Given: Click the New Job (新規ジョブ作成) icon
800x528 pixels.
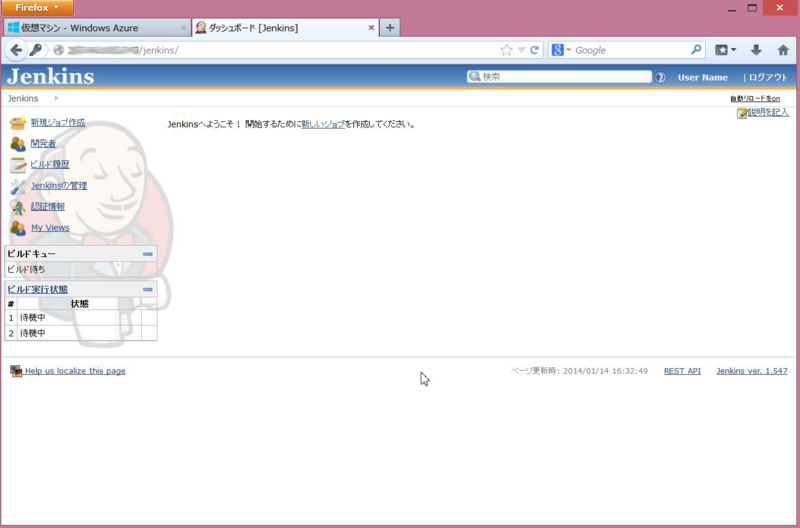Looking at the screenshot, I should tap(18, 123).
